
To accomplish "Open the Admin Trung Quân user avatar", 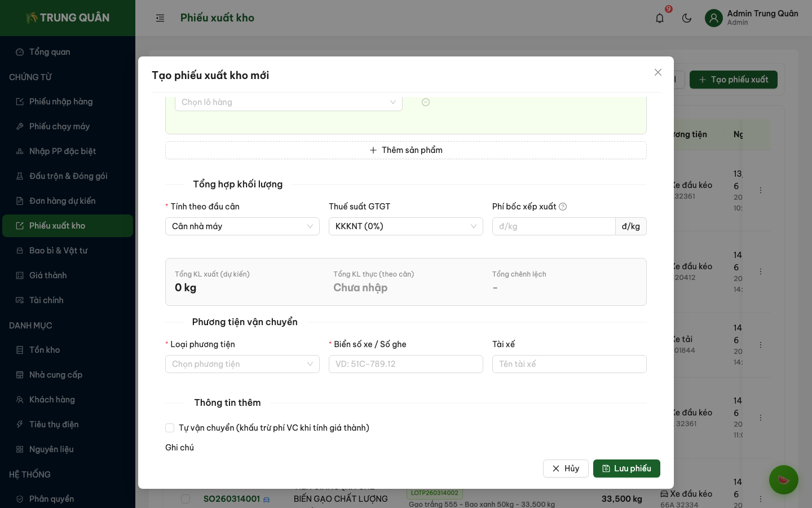I will [714, 18].
